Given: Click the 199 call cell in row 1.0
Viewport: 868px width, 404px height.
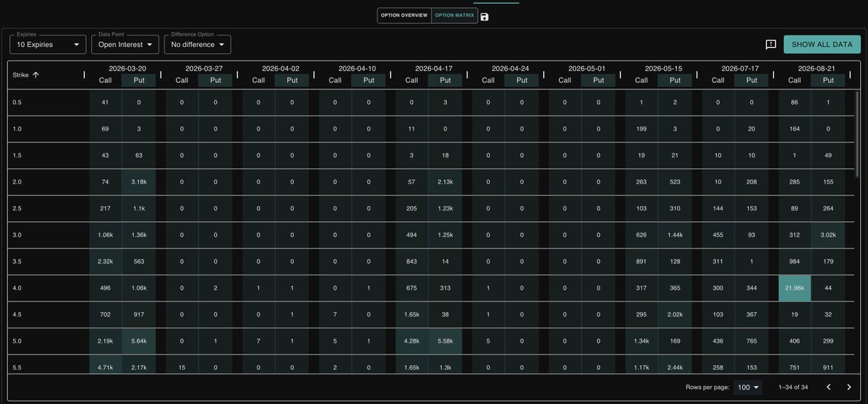Looking at the screenshot, I should click(x=642, y=129).
